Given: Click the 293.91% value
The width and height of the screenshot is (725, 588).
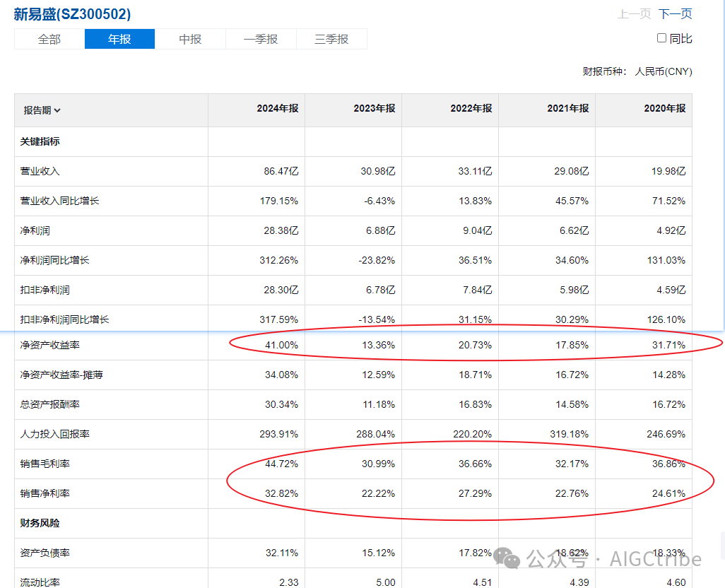Looking at the screenshot, I should tap(279, 434).
